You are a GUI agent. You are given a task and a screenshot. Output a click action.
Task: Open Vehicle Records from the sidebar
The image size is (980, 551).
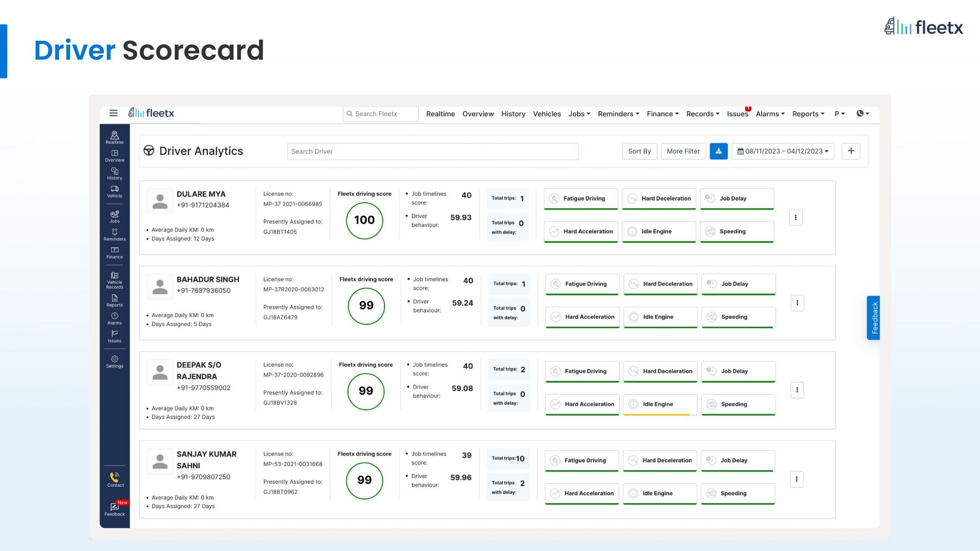[x=114, y=279]
